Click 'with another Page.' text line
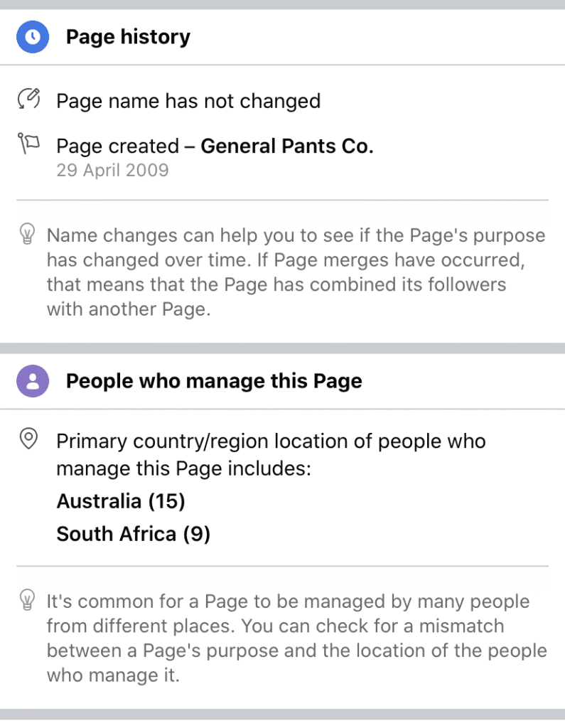Image resolution: width=565 pixels, height=728 pixels. point(129,309)
